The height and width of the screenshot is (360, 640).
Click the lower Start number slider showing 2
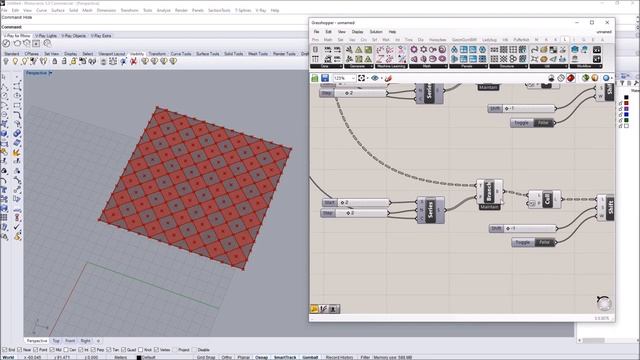tap(356, 202)
